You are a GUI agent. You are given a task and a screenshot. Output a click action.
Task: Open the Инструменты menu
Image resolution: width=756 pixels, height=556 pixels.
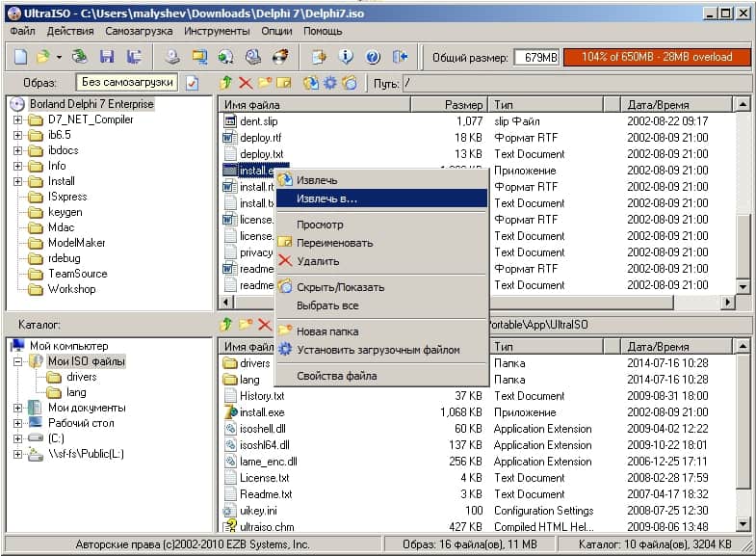pyautogui.click(x=217, y=31)
